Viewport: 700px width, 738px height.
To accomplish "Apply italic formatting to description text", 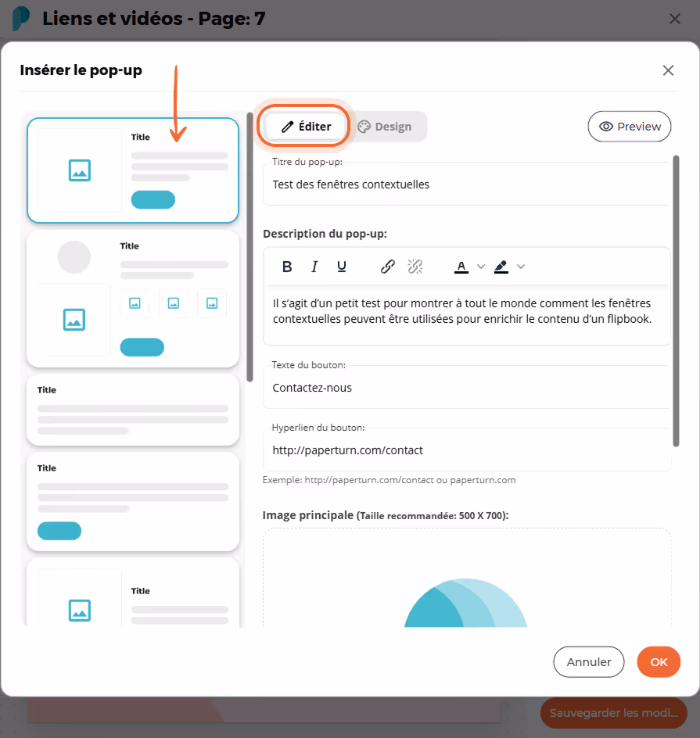I will 314,267.
